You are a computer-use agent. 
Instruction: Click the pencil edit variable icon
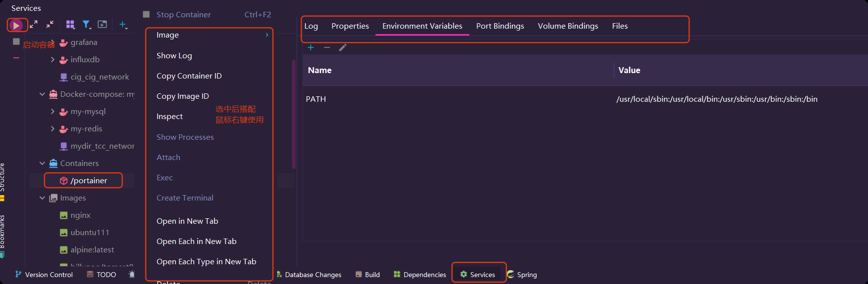point(343,47)
